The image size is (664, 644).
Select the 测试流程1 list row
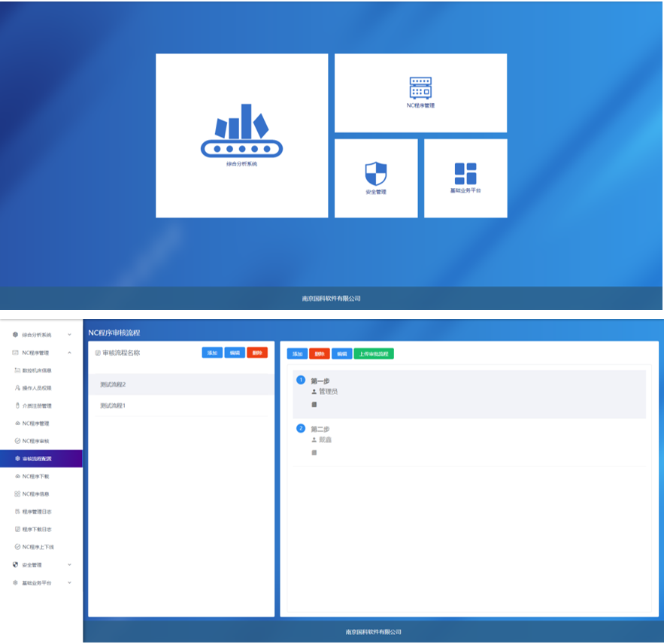click(113, 406)
